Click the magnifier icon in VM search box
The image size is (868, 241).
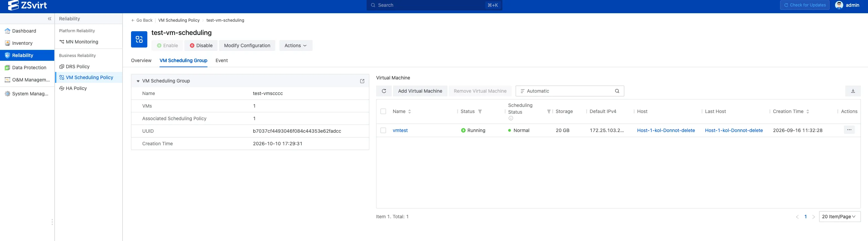(617, 91)
